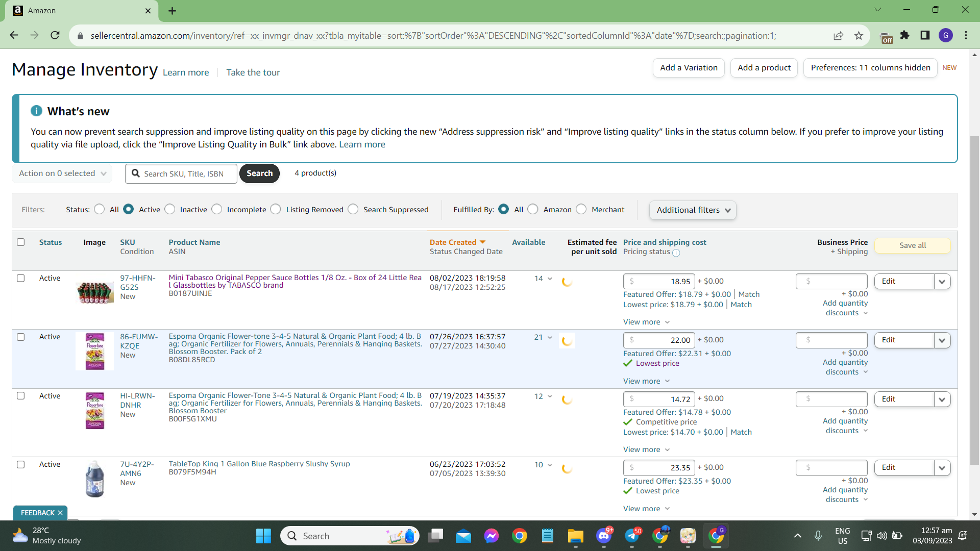Select the Inactive status filter
This screenshot has height=551, width=980.
click(170, 209)
